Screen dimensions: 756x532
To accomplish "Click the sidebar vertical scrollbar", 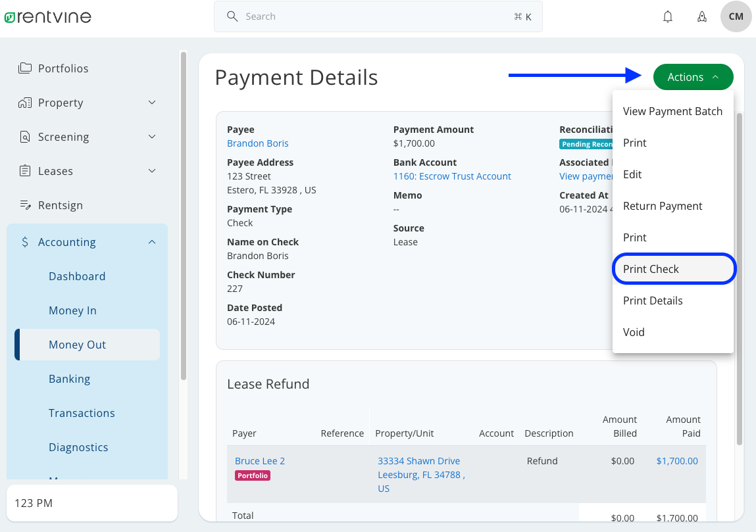I will pyautogui.click(x=184, y=216).
